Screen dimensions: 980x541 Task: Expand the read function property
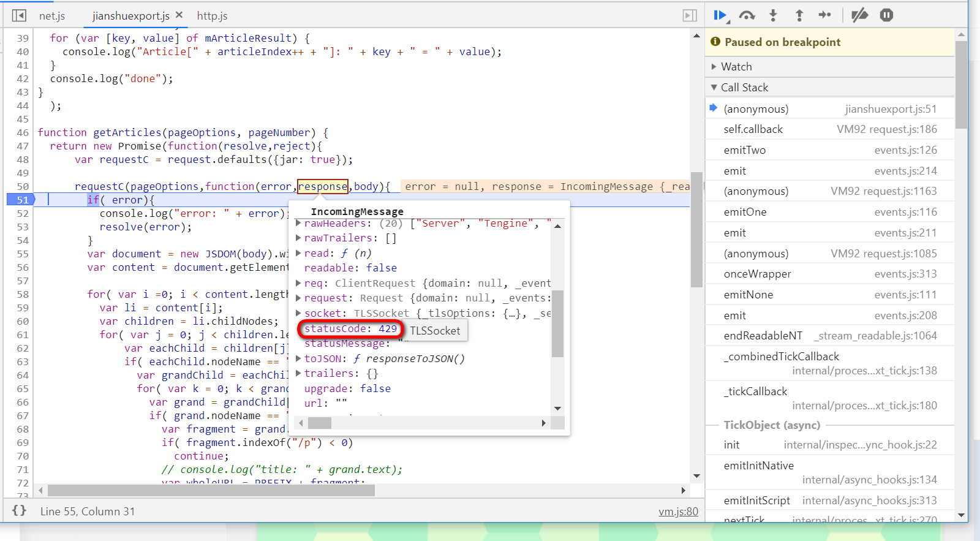coord(298,252)
